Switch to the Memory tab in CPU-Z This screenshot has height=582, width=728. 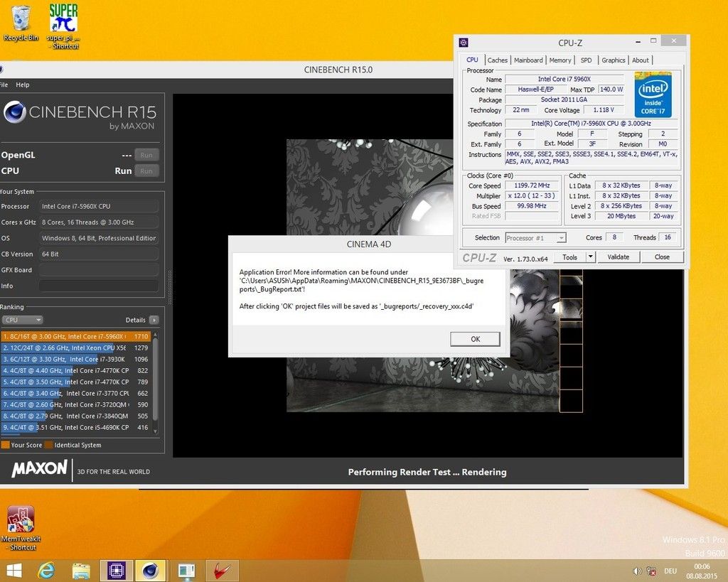pos(560,60)
